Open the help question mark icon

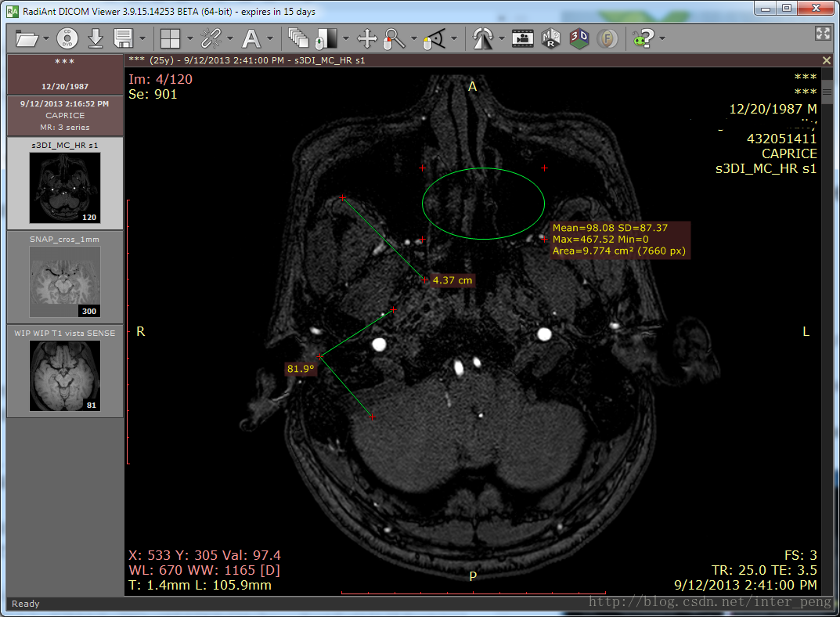pos(643,38)
